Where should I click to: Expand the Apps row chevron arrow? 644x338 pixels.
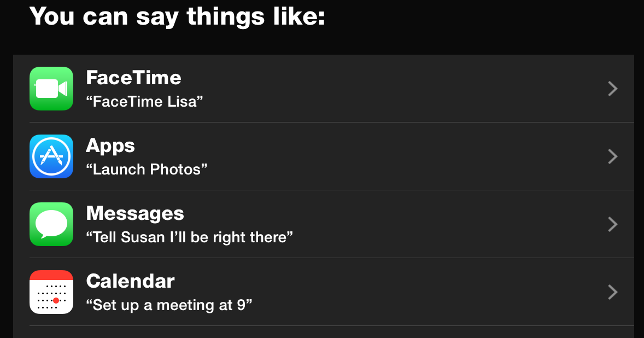[613, 156]
